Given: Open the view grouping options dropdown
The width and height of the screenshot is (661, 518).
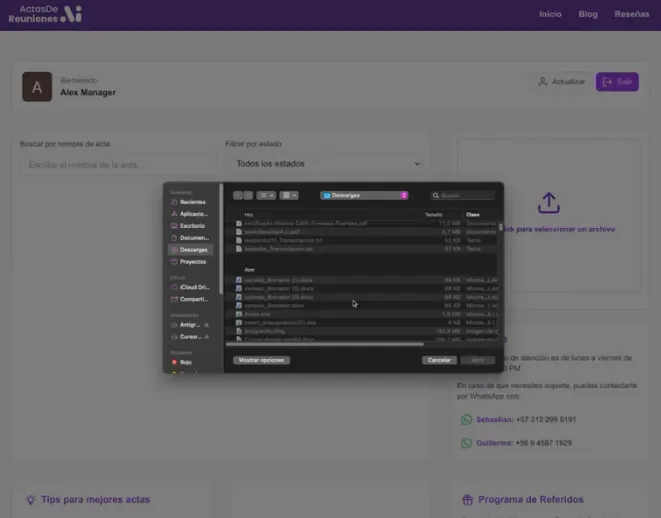Looking at the screenshot, I should 290,195.
